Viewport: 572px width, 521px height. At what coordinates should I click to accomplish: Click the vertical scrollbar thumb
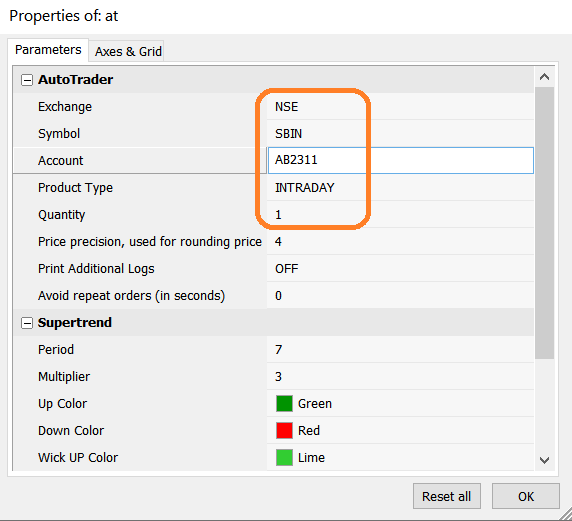tap(544, 223)
